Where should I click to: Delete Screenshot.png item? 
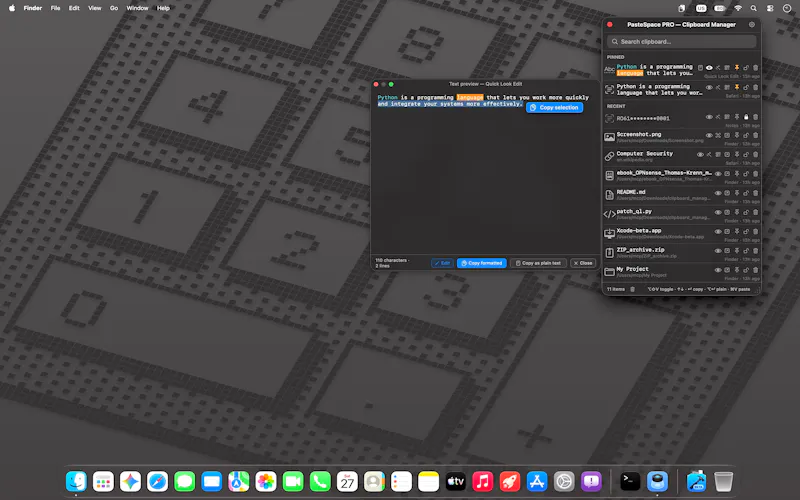(x=756, y=135)
